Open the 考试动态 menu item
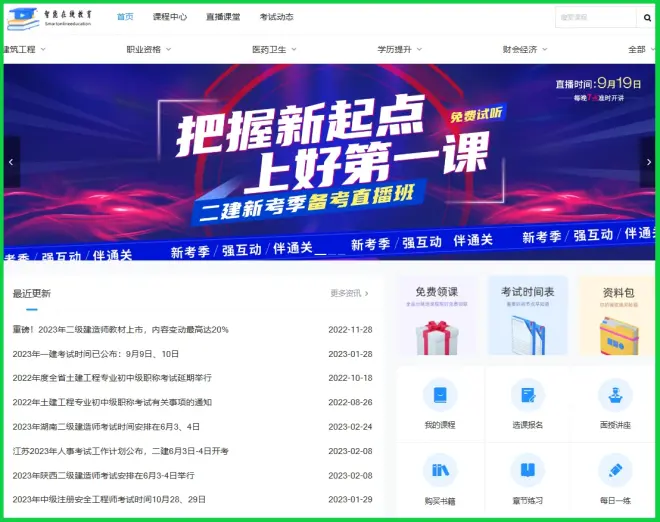 (x=276, y=17)
